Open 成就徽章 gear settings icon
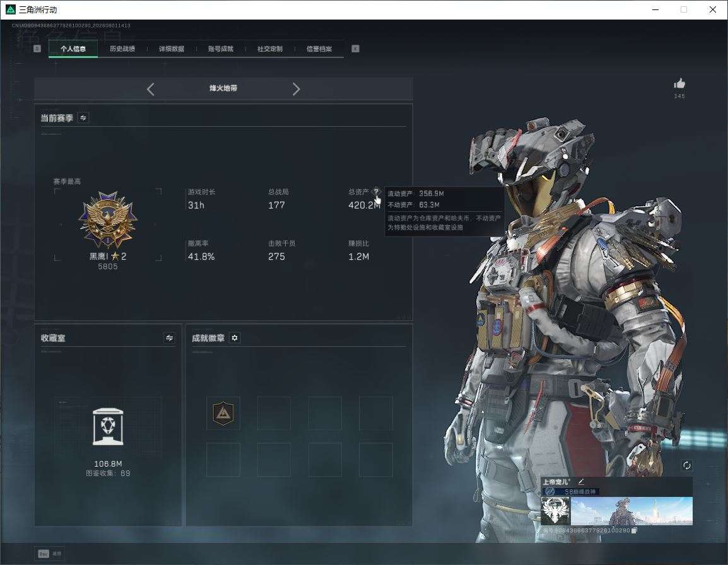Image resolution: width=728 pixels, height=565 pixels. tap(235, 338)
